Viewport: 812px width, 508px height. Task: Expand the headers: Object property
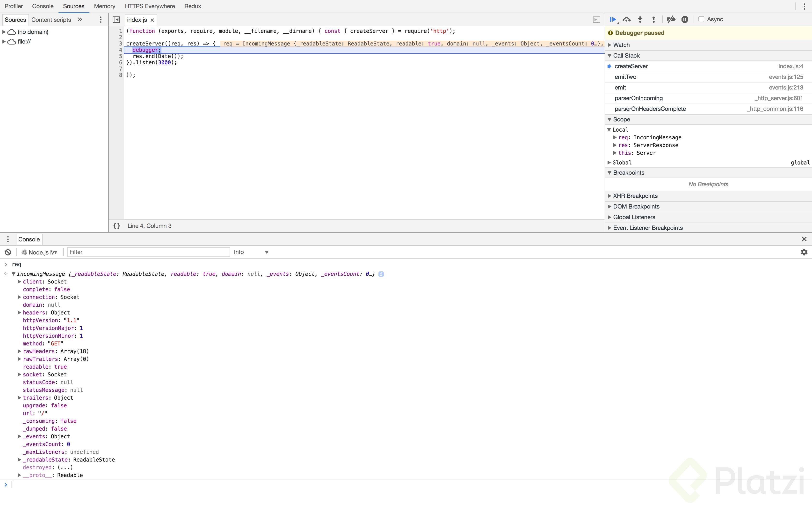coord(20,313)
